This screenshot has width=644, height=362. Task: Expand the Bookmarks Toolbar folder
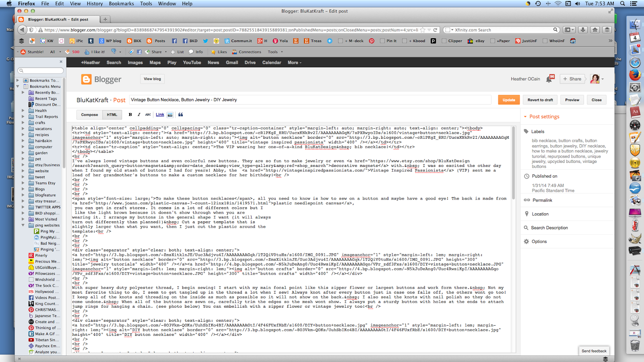(x=18, y=80)
